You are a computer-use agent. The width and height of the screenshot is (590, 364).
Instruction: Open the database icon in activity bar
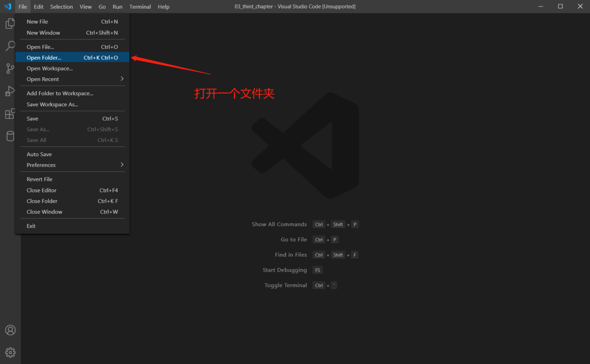pos(10,136)
